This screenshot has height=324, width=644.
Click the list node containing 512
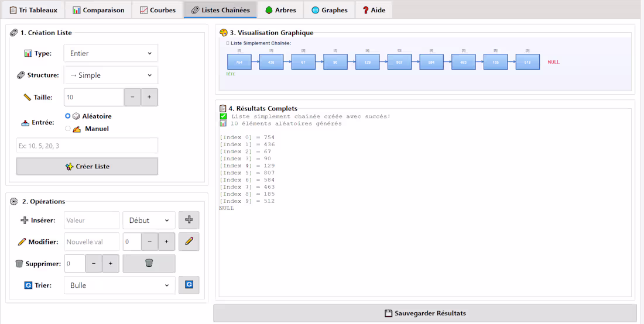(527, 62)
